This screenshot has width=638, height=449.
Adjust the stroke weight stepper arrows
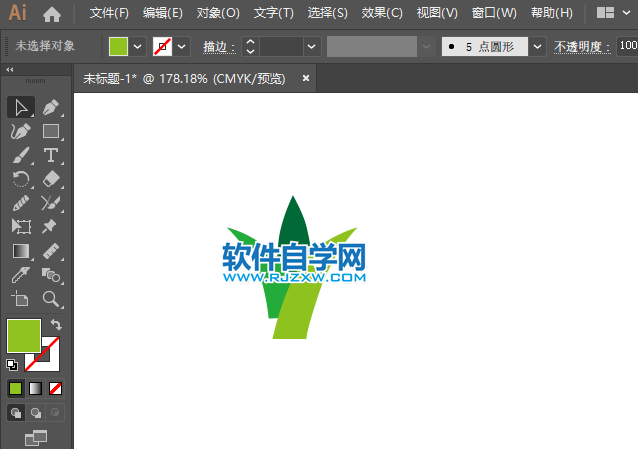coord(251,46)
